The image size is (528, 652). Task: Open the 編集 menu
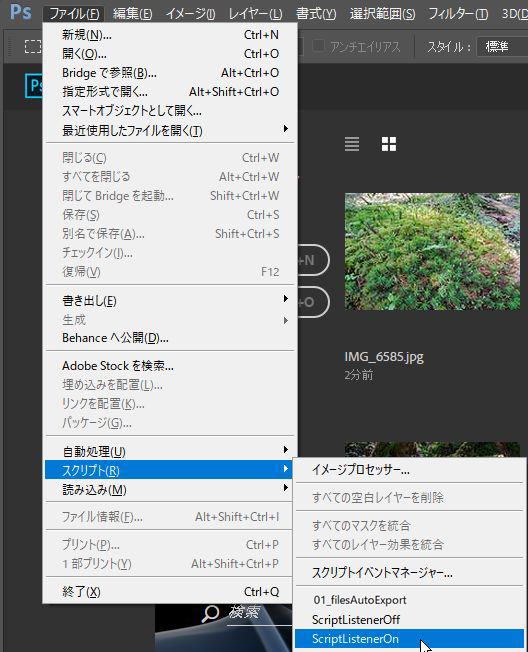133,14
